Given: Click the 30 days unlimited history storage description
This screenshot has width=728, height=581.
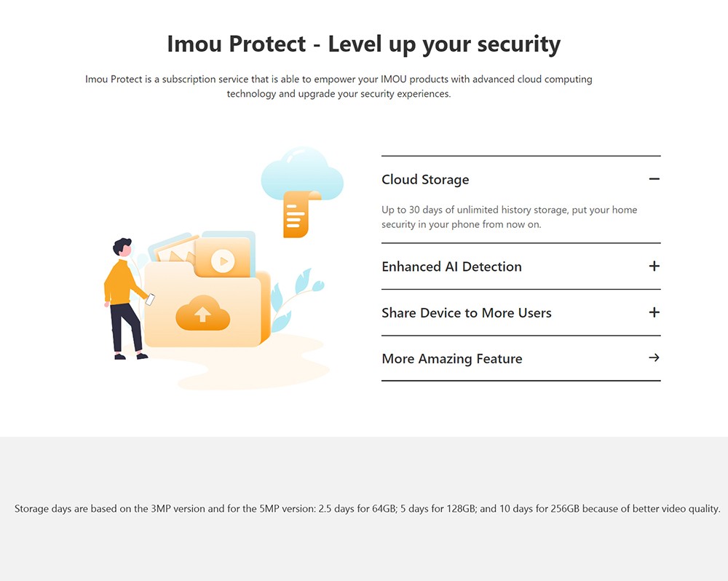Looking at the screenshot, I should pos(509,217).
